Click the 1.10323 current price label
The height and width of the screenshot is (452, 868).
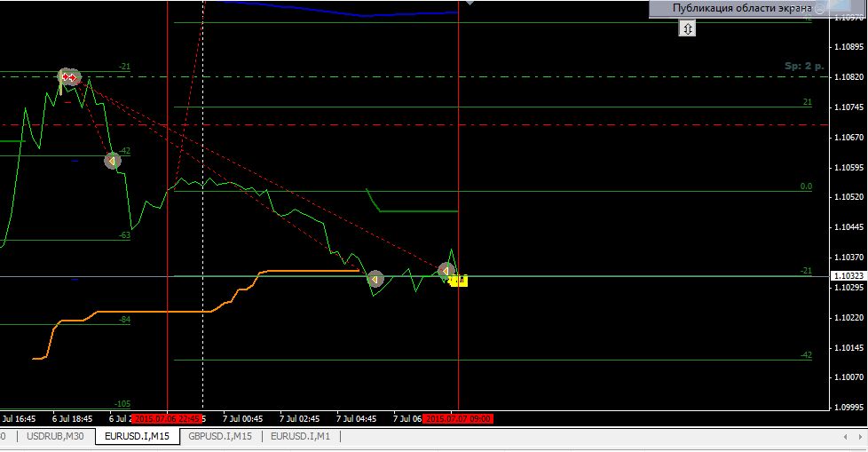848,277
